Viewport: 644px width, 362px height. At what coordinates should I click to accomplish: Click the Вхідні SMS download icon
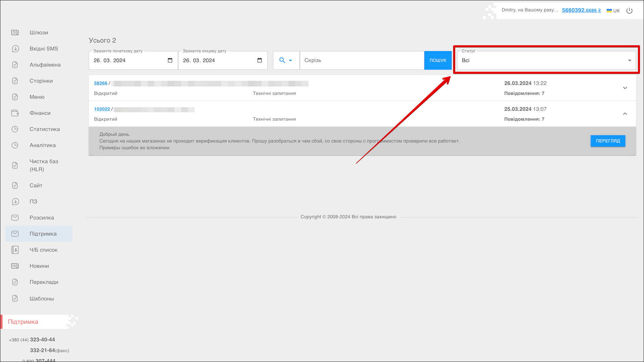(15, 49)
